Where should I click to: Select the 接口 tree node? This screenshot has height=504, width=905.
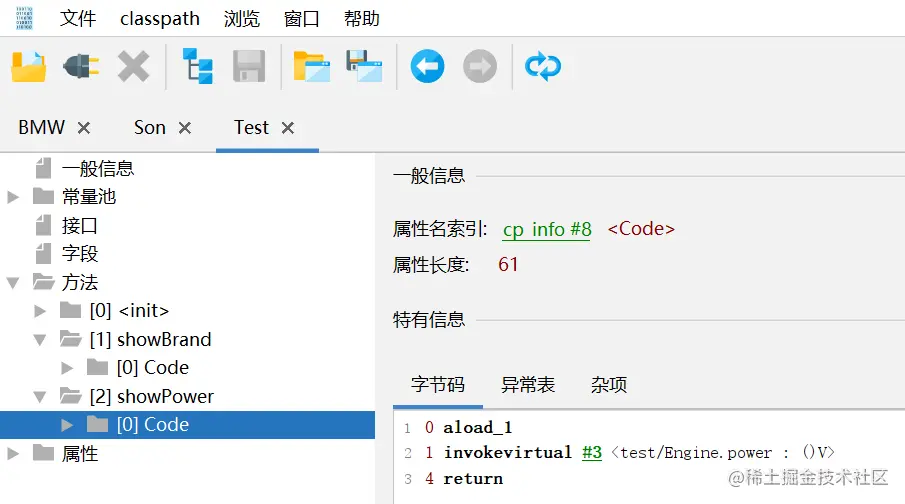(80, 225)
